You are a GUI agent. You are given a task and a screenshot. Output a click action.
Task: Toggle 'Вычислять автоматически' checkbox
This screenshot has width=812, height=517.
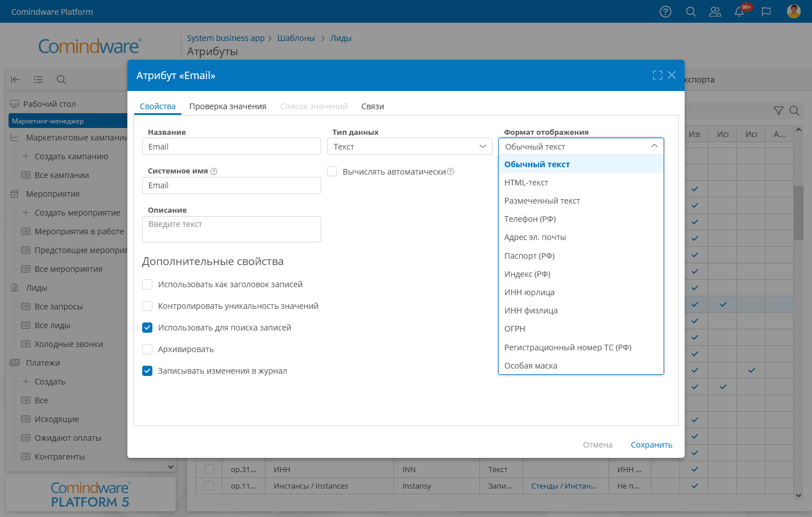(332, 171)
